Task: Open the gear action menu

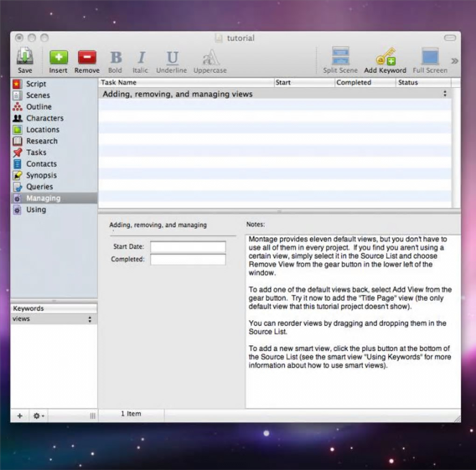Action: pyautogui.click(x=38, y=415)
